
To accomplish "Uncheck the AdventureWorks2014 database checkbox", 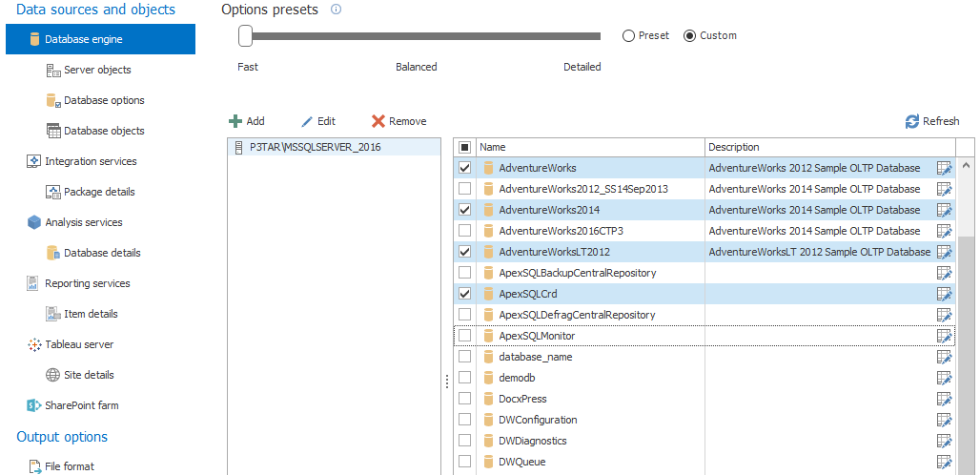I will click(465, 210).
